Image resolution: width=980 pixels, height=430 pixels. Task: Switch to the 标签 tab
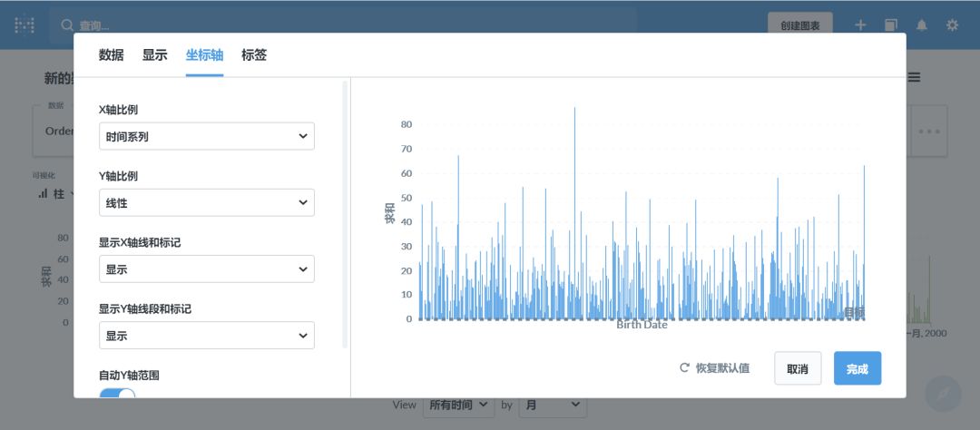click(x=254, y=55)
